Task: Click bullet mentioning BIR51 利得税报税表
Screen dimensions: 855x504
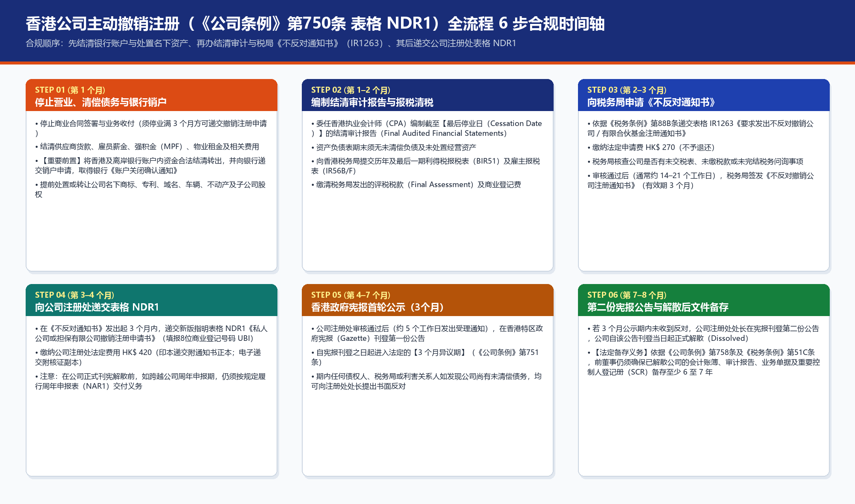Action: point(426,166)
